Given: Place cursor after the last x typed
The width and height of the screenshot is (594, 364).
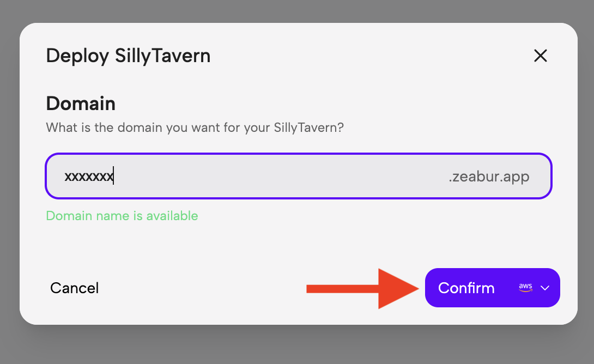Looking at the screenshot, I should 113,177.
